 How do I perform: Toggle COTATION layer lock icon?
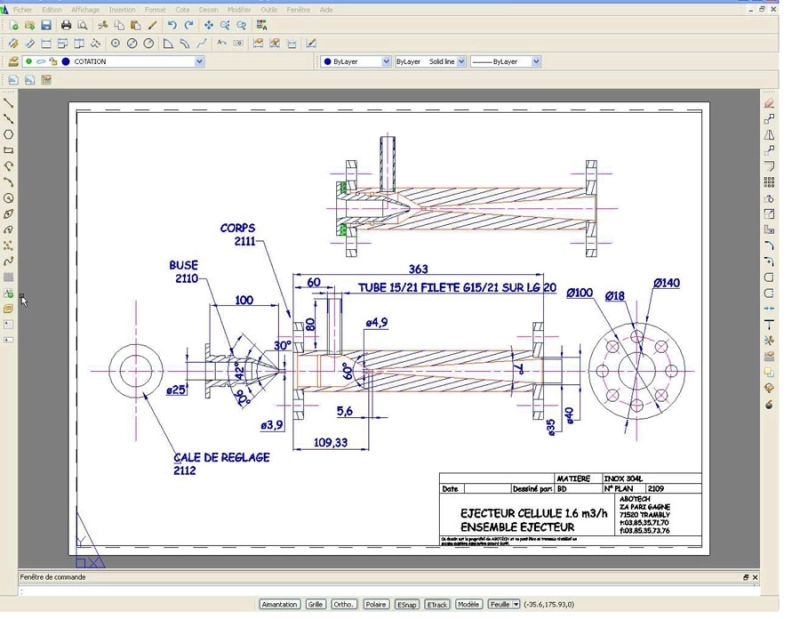click(x=53, y=61)
